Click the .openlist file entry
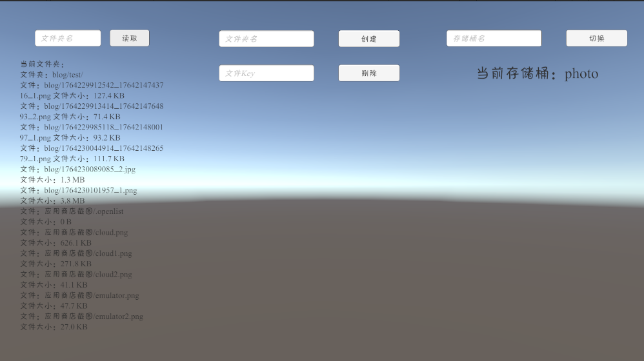This screenshot has height=361, width=644. pyautogui.click(x=72, y=211)
